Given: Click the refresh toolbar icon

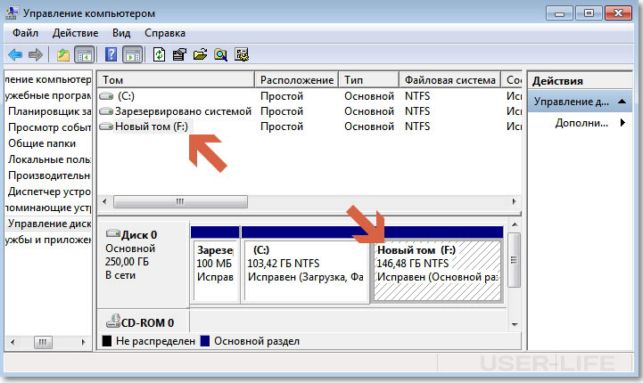Looking at the screenshot, I should (x=159, y=55).
